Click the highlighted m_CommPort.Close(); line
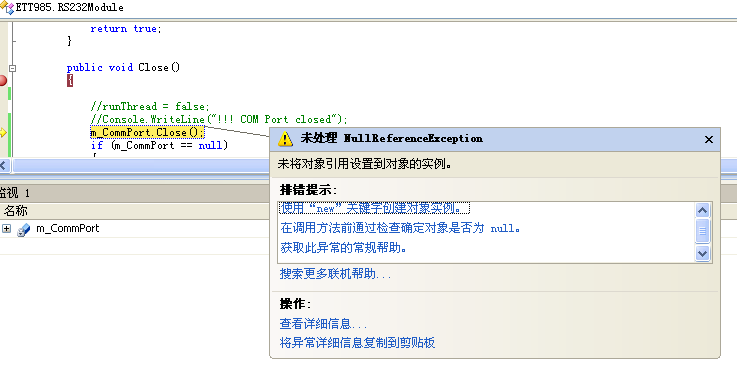This screenshot has height=367, width=737. click(147, 133)
